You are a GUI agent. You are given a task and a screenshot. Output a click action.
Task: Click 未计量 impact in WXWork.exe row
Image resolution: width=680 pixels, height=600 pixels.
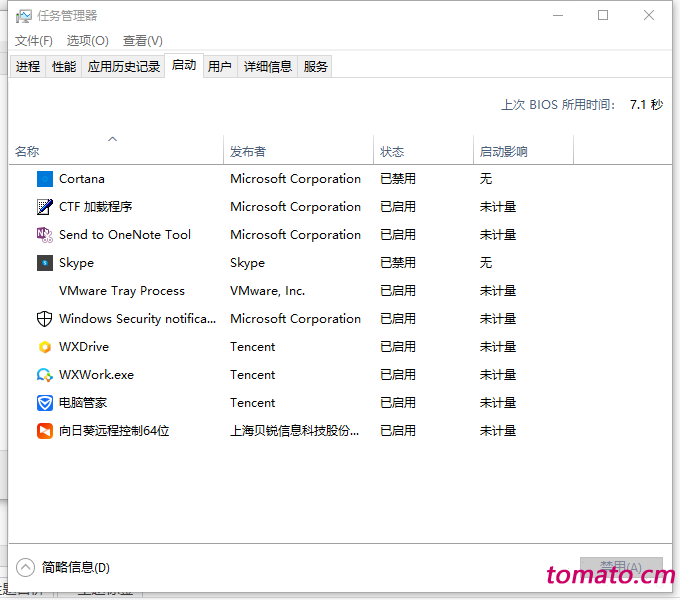point(498,375)
